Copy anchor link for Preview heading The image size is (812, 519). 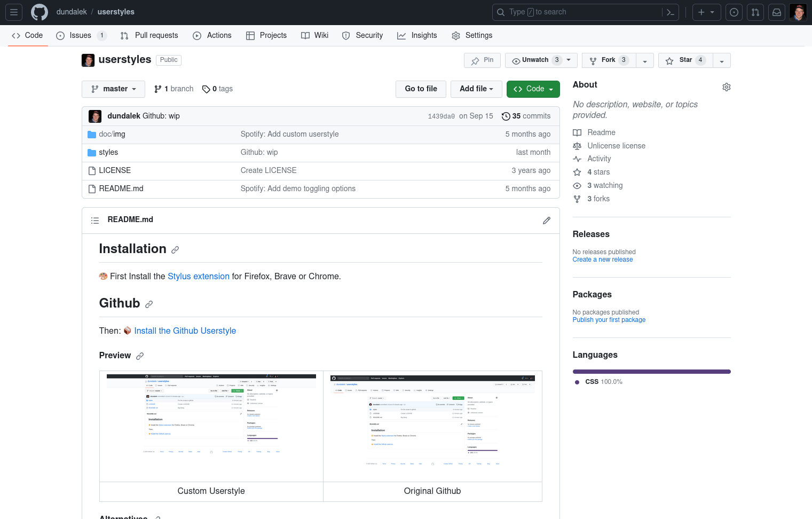(140, 356)
